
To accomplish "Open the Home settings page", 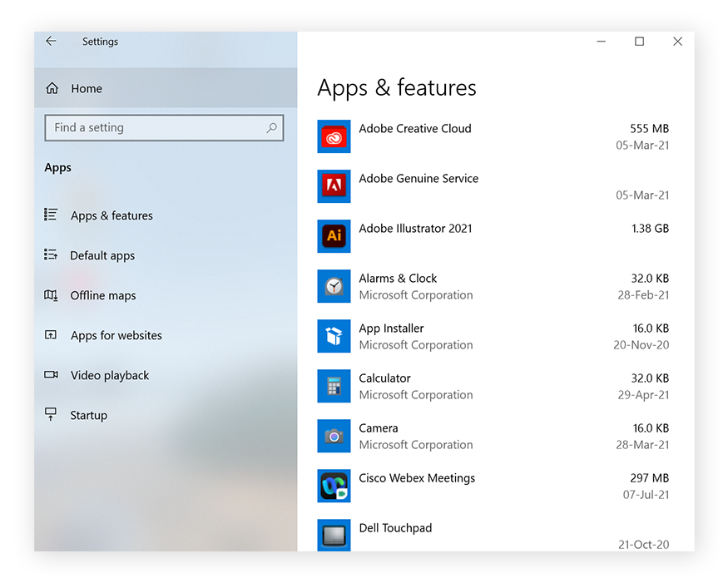I will [86, 89].
